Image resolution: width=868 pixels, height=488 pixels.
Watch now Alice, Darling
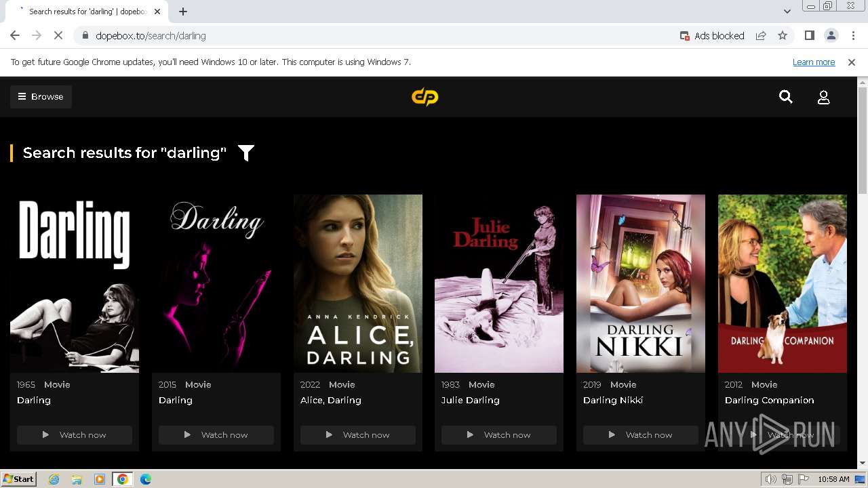point(358,434)
